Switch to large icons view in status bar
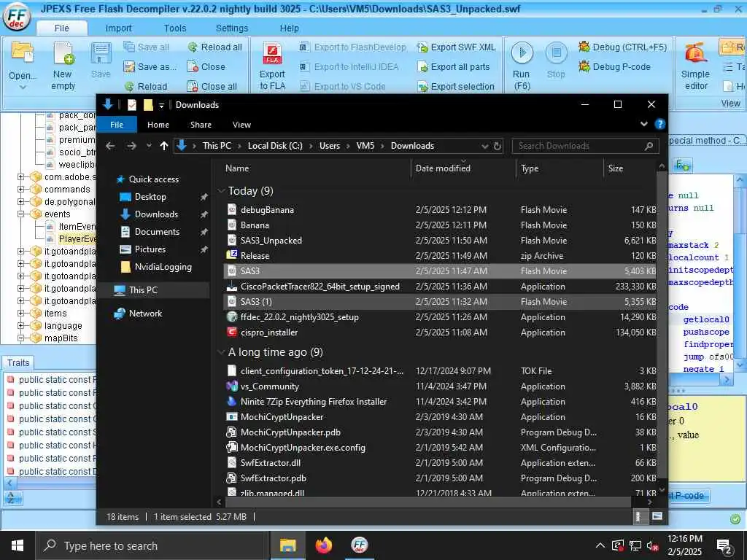The height and width of the screenshot is (560, 747). (x=657, y=516)
